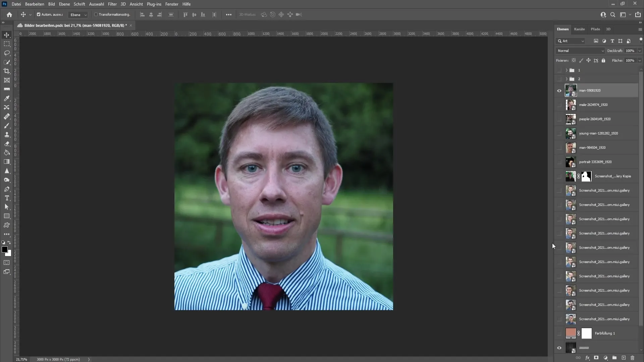Click the young-man-1281202_1920 layer thumbnail
Image resolution: width=644 pixels, height=362 pixels.
(571, 133)
